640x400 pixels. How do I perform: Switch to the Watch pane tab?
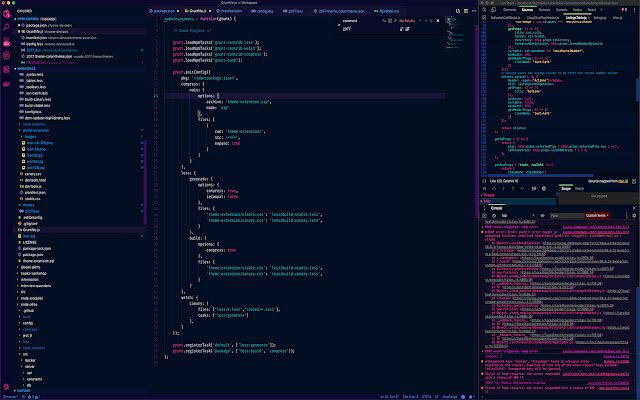click(579, 189)
